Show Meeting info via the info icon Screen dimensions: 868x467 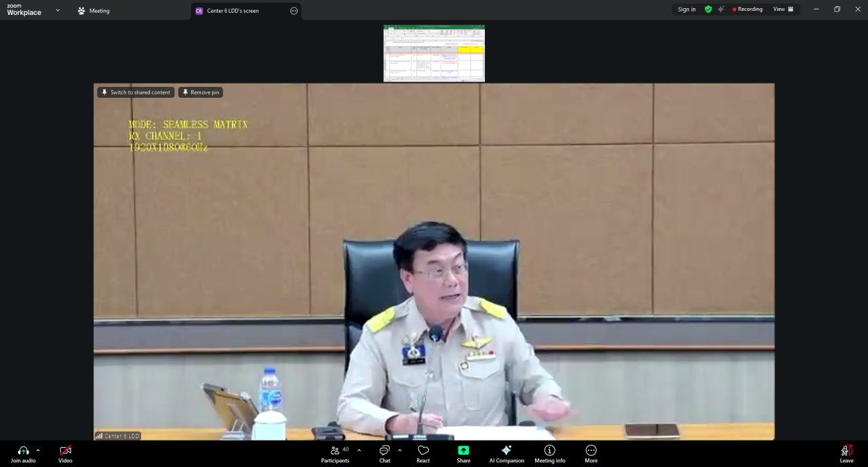[x=549, y=450]
